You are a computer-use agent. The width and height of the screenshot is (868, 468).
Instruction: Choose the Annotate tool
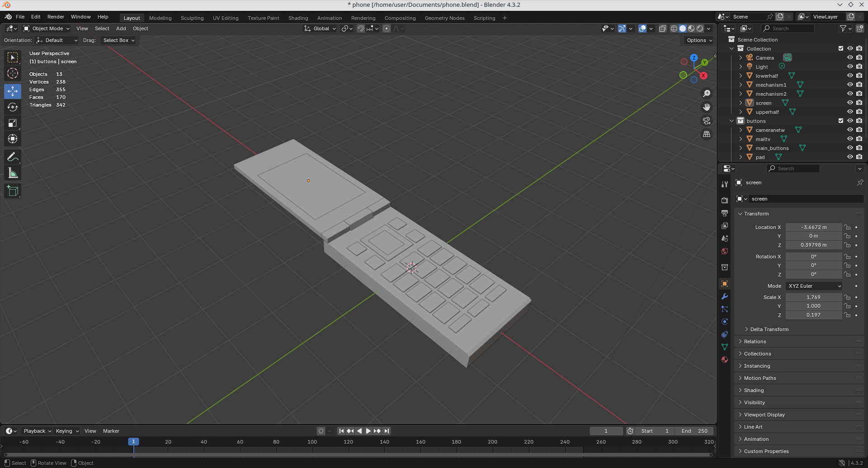(x=13, y=157)
